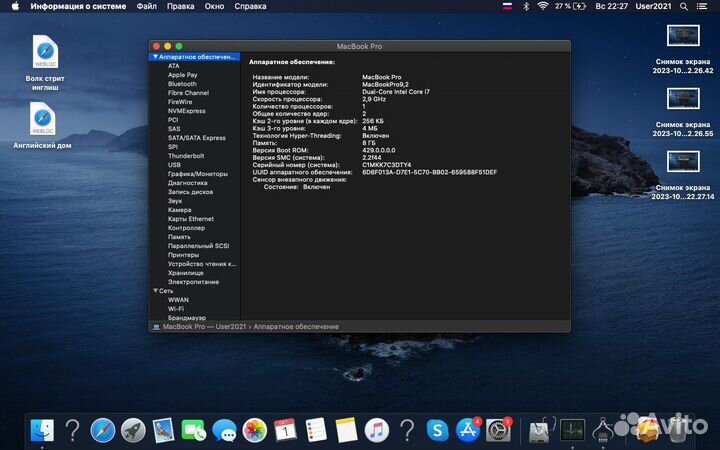Screen dimensions: 720x450
Task: Open Activity Monitor in the dock
Action: coord(572,431)
